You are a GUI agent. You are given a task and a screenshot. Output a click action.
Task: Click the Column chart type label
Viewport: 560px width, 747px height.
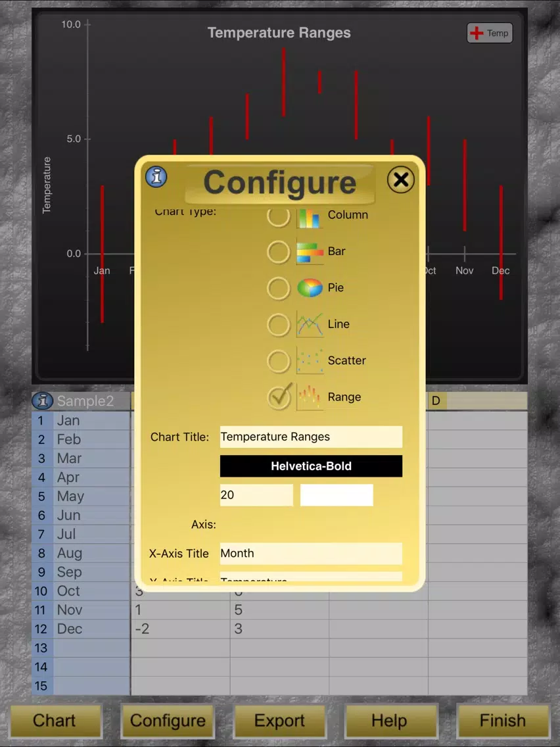coord(348,215)
